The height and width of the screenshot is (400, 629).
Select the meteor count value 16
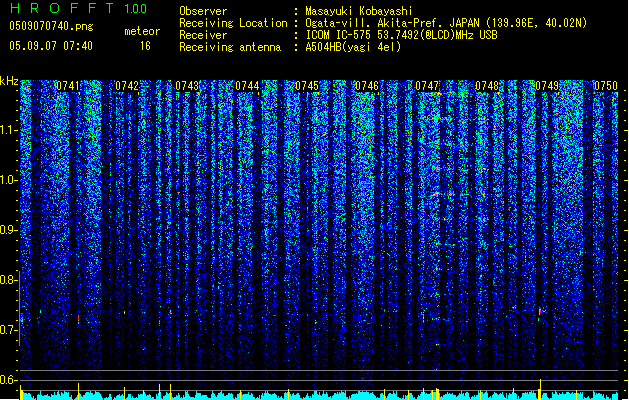145,46
